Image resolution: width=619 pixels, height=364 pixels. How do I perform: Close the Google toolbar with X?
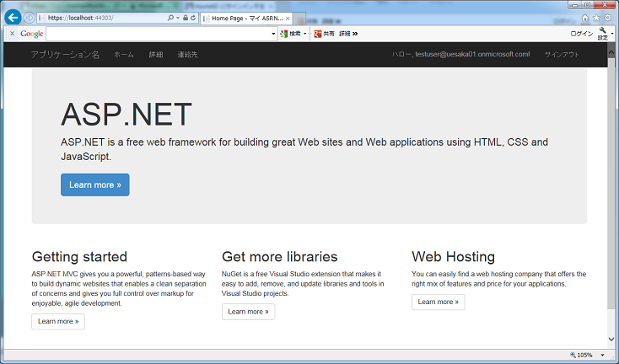13,34
